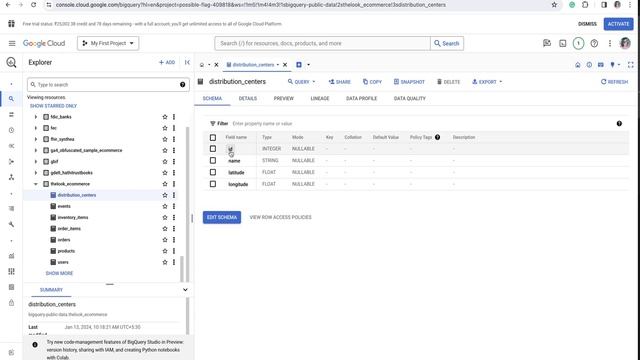Click the Snapshot button

(409, 82)
